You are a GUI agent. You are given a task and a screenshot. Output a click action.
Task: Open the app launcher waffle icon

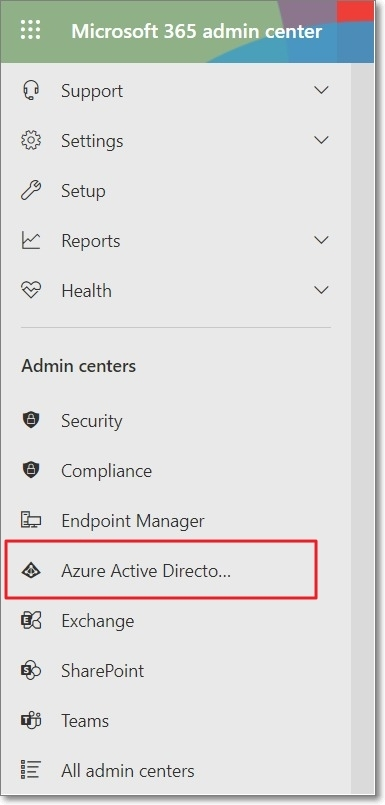[30, 30]
